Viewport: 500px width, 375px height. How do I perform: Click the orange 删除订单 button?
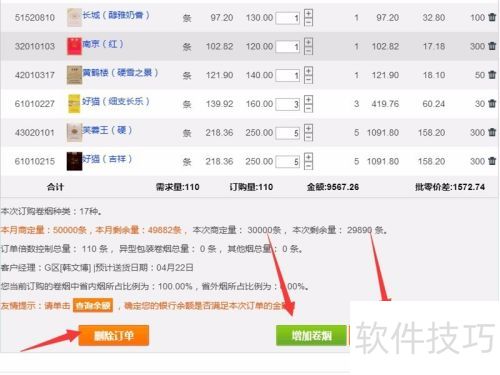click(114, 335)
